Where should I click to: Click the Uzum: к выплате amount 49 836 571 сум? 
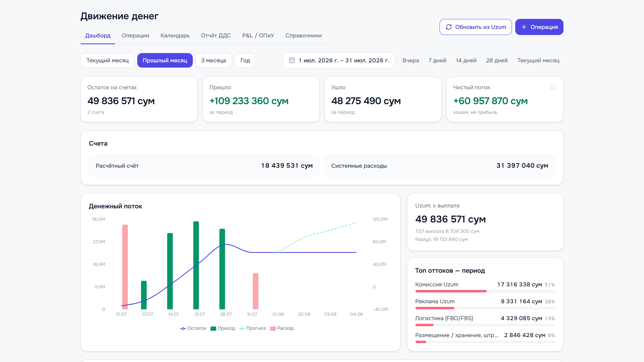(x=451, y=219)
